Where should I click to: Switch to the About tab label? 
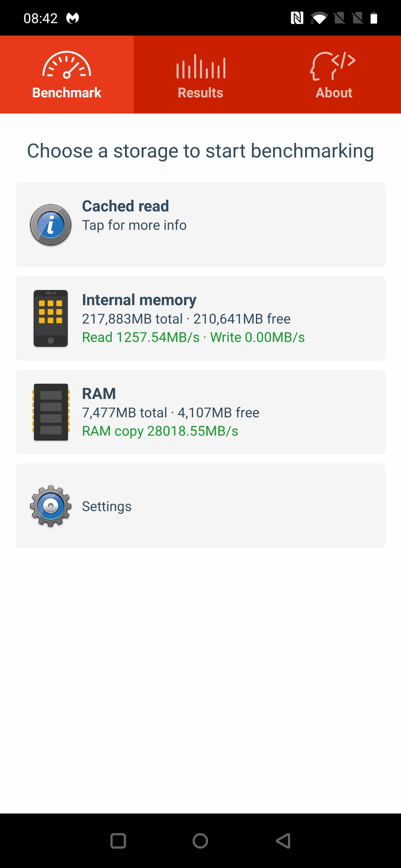pos(334,93)
